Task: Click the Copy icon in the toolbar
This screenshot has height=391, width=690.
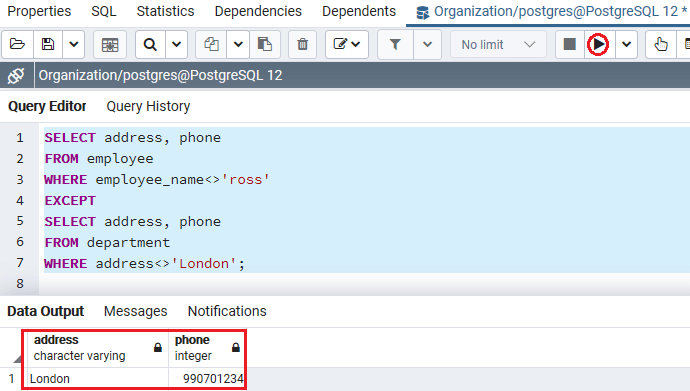Action: coord(211,44)
